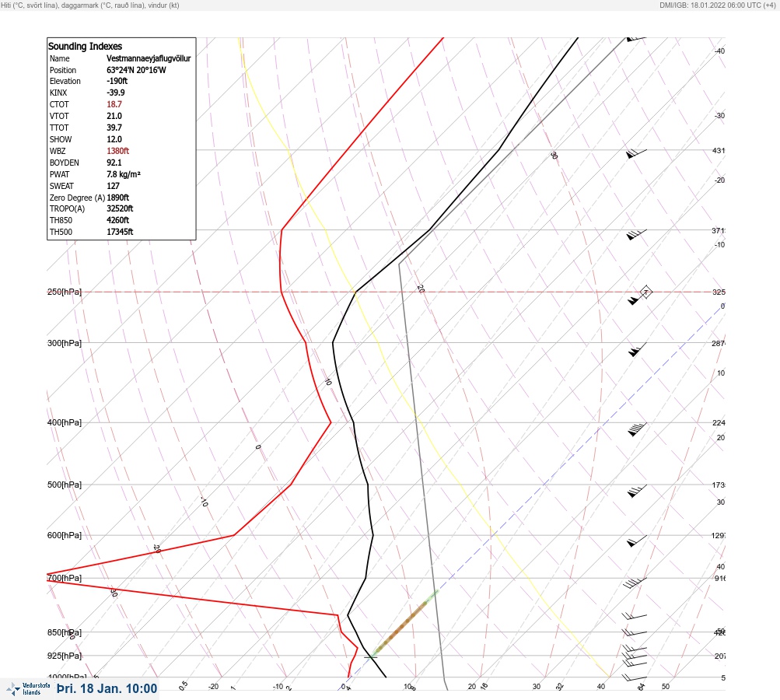This screenshot has width=780, height=700.
Task: Click the 400[hPa] pressure level label
Action: click(65, 422)
